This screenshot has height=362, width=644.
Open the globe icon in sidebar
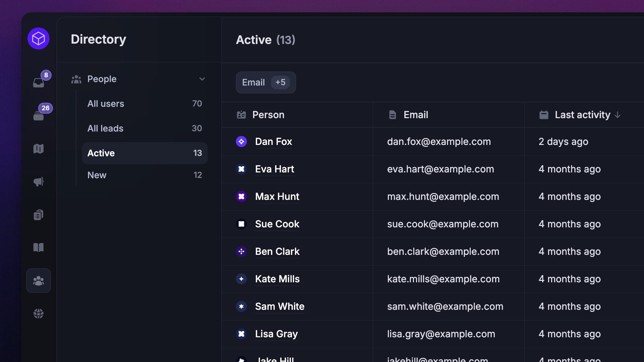(x=39, y=314)
